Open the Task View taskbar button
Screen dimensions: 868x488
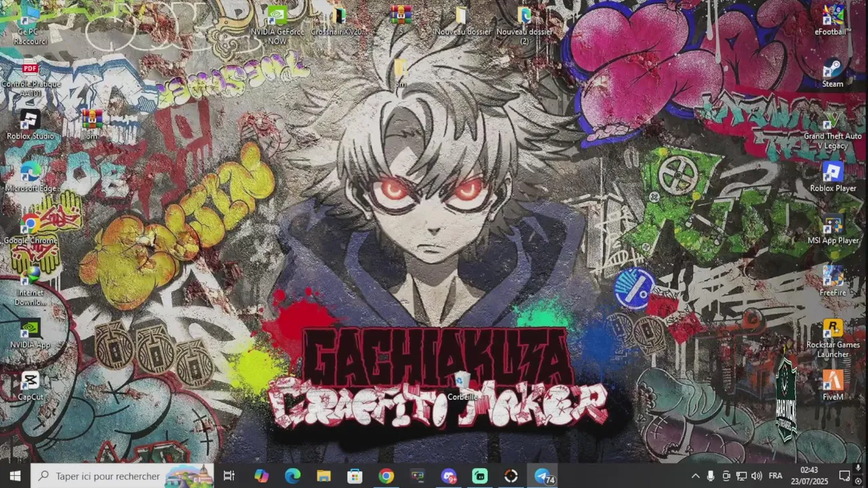click(229, 476)
